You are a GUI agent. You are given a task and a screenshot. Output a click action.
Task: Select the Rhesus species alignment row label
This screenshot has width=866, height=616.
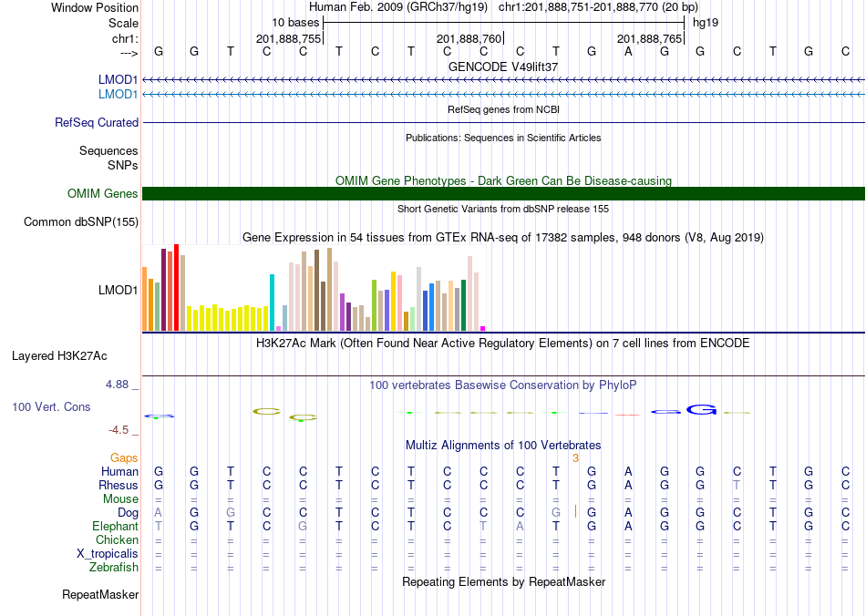(x=119, y=485)
